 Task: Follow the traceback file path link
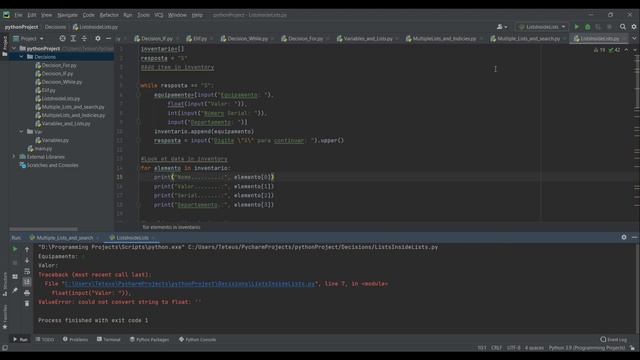[190, 284]
